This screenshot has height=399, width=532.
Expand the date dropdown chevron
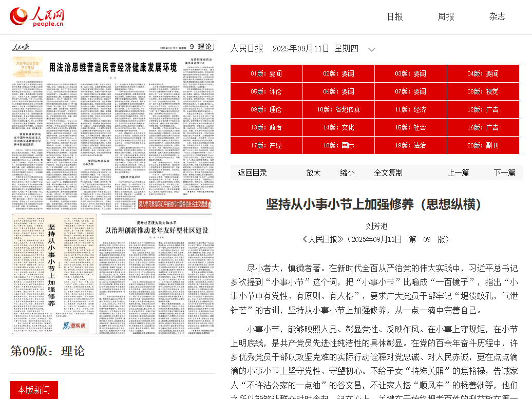pos(372,49)
